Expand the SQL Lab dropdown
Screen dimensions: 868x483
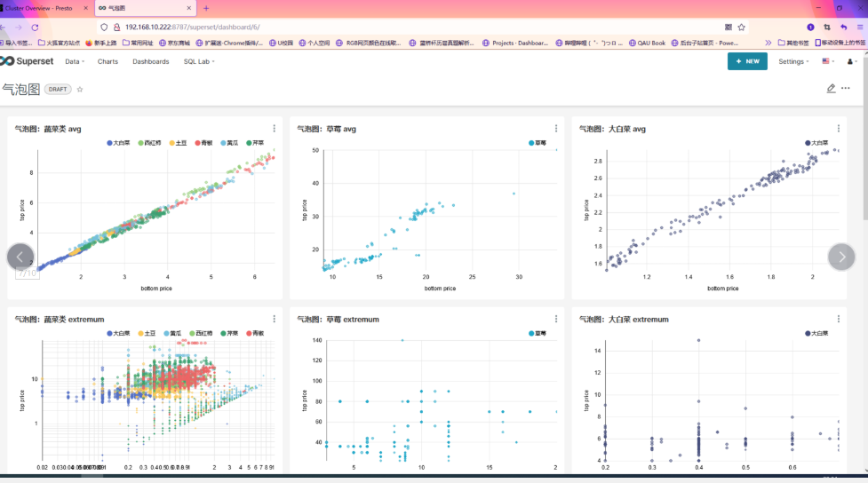[199, 61]
